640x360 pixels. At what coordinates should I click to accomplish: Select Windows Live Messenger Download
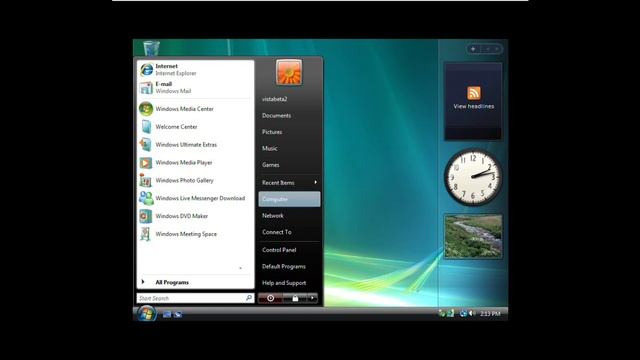pyautogui.click(x=195, y=198)
